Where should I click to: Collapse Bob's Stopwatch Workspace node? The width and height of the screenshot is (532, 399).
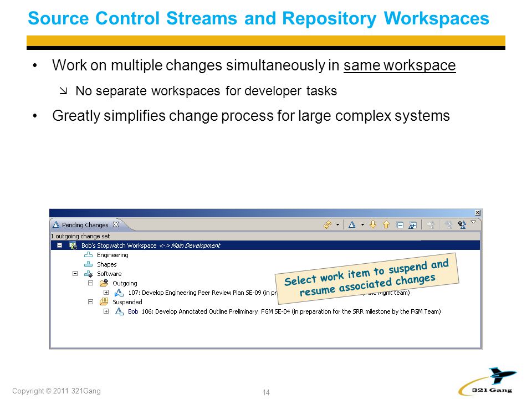pyautogui.click(x=59, y=245)
